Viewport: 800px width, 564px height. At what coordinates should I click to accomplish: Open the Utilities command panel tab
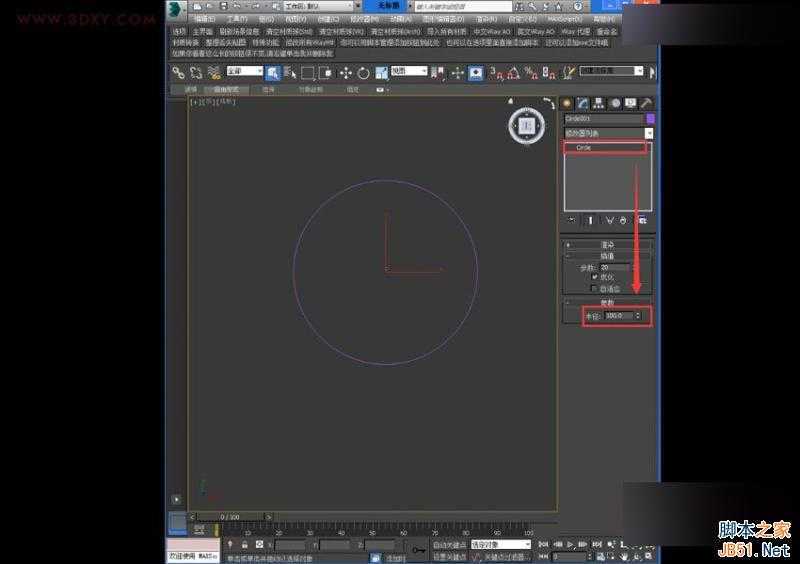(x=647, y=104)
